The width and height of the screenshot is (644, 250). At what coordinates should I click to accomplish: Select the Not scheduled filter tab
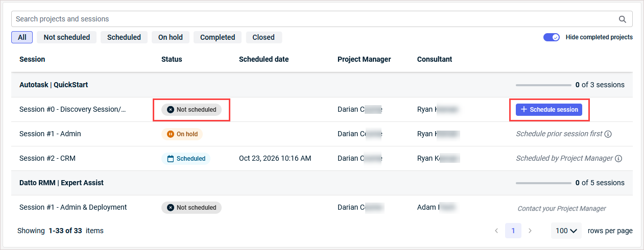(x=67, y=37)
